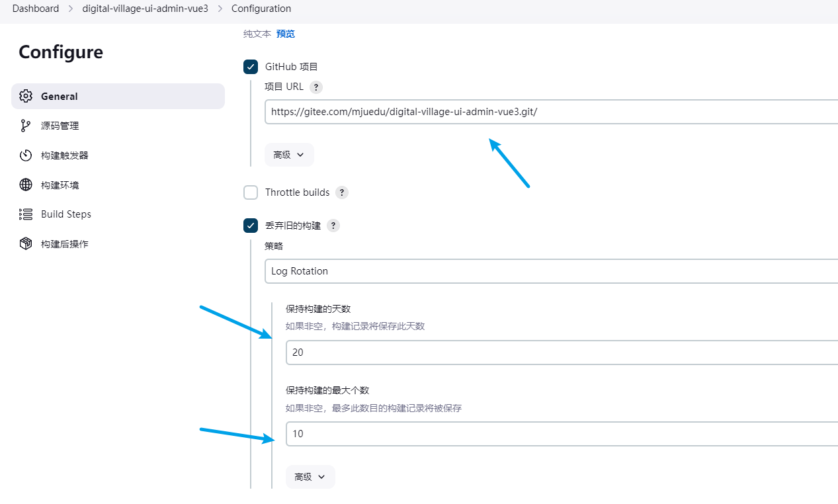This screenshot has height=504, width=838.
Task: Expand 高级 options under project URL
Action: click(289, 155)
